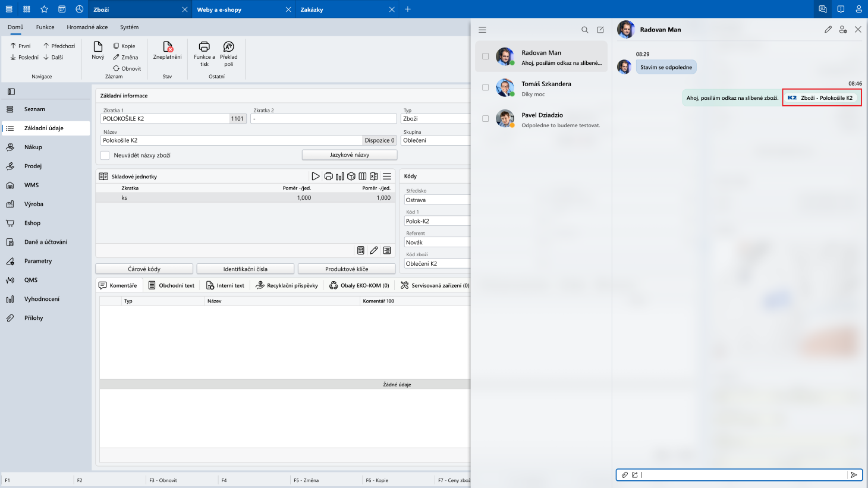
Task: Go to the Prodej section in the sidebar
Action: 45,166
